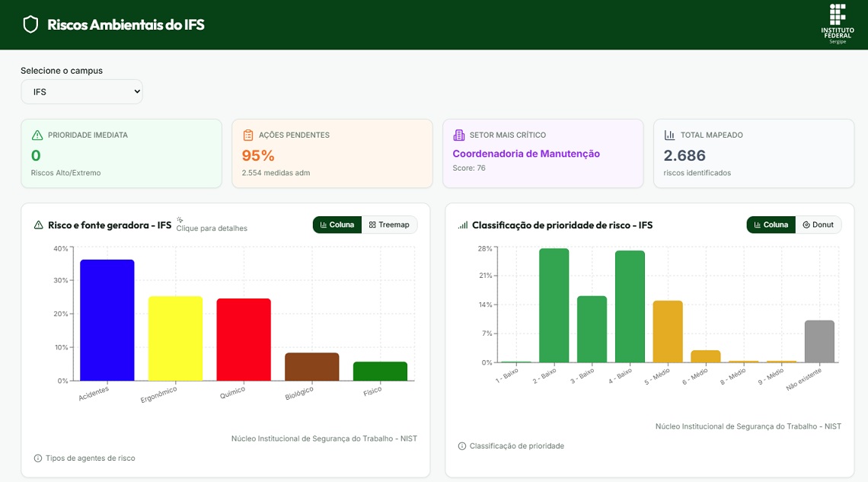Click the warning triangle icon in Prioridade Imediata

[x=37, y=135]
